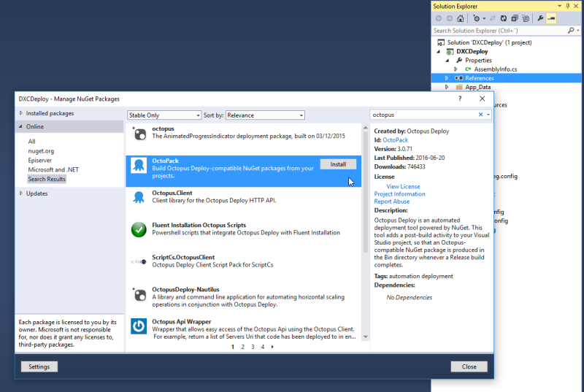584x392 pixels.
Task: Expand the Updates section
Action: pyautogui.click(x=20, y=193)
